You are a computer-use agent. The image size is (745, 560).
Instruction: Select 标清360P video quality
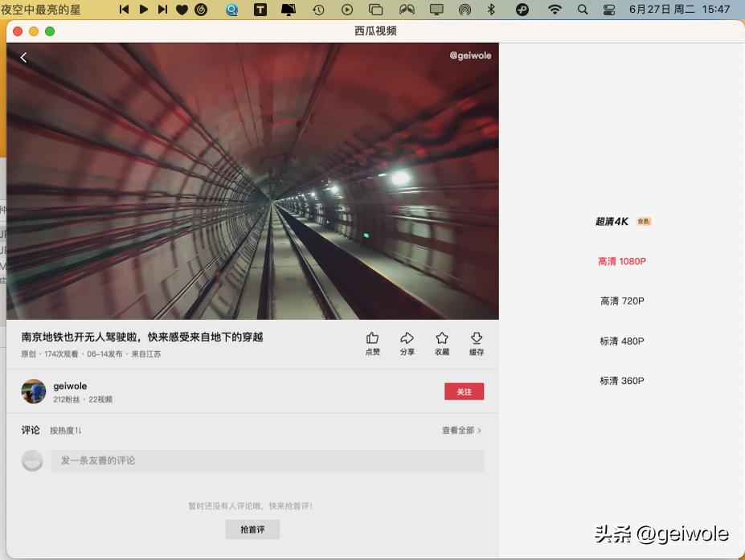[x=621, y=380]
